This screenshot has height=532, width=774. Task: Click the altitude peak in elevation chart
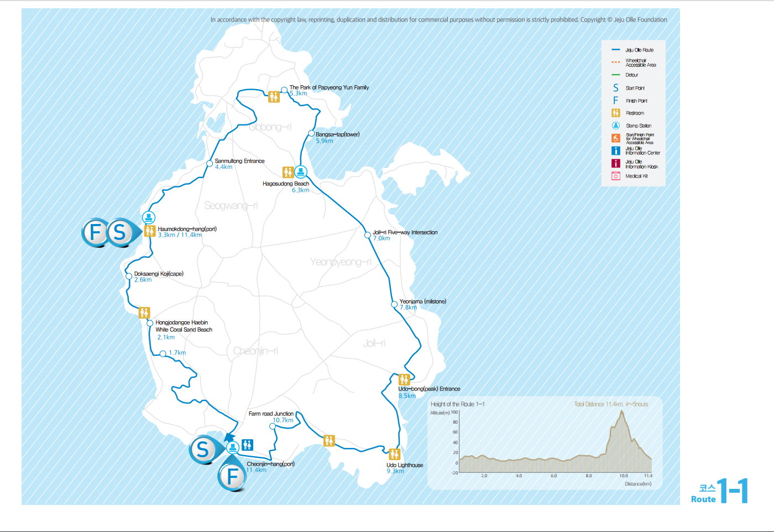pyautogui.click(x=622, y=411)
